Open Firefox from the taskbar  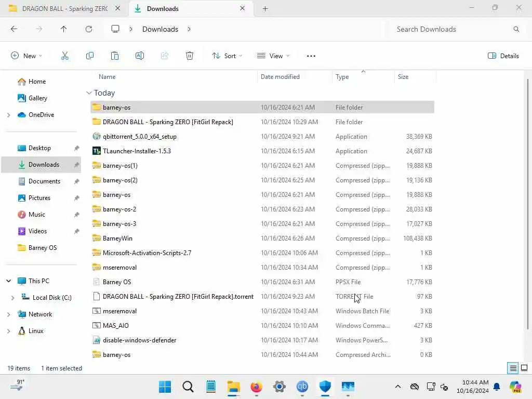click(x=257, y=387)
